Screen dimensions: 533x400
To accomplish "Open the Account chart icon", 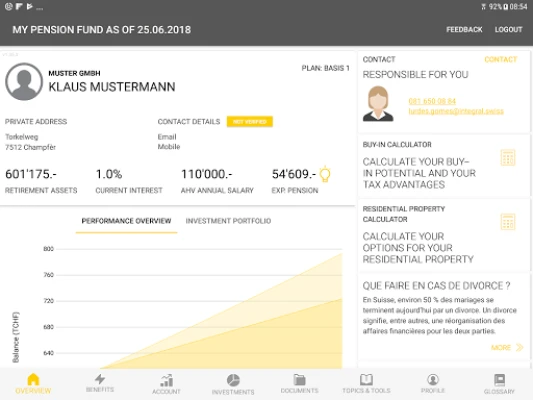I will (167, 380).
